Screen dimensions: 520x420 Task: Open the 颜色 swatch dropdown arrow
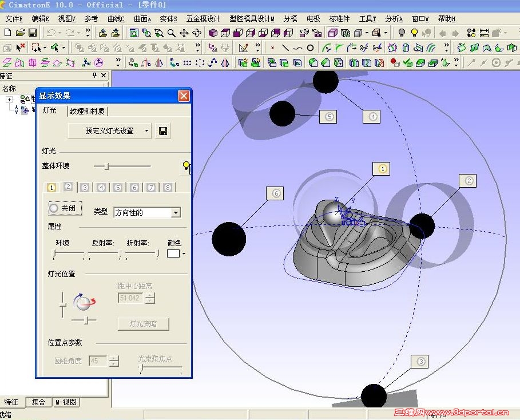click(x=184, y=254)
